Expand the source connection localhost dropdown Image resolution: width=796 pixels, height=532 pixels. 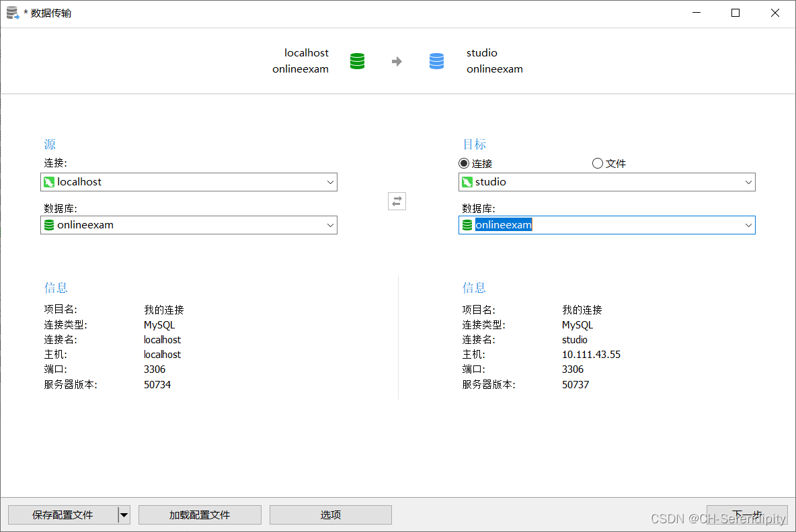(x=330, y=182)
